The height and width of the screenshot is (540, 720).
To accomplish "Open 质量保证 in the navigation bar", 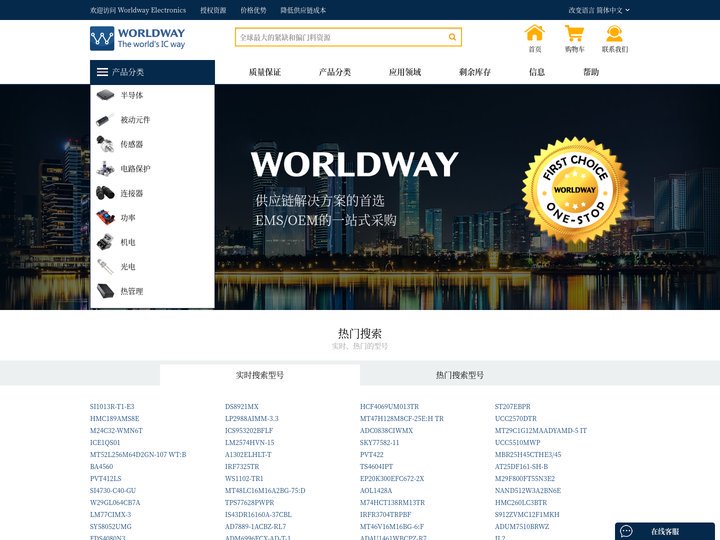I will pyautogui.click(x=265, y=72).
